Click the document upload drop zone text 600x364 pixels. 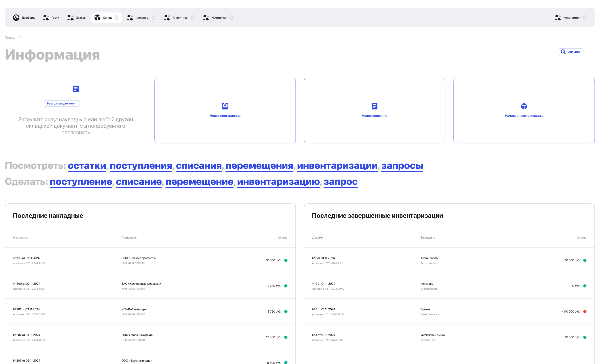point(76,126)
